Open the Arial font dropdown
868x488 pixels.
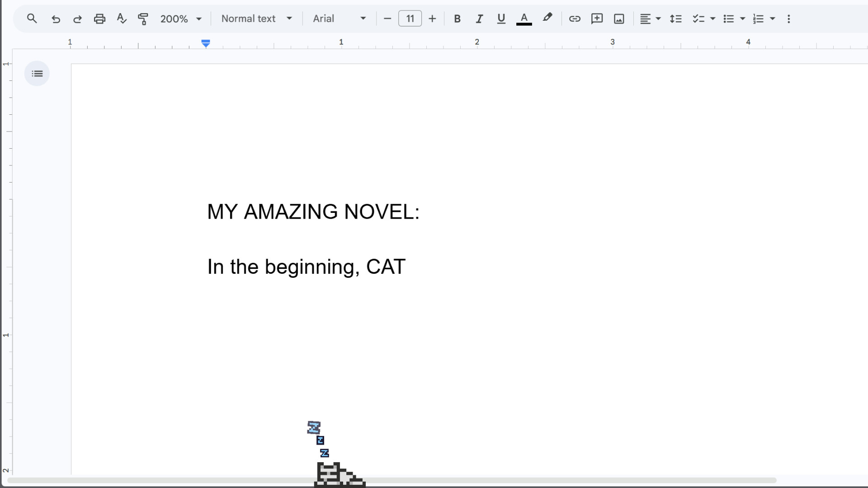pyautogui.click(x=339, y=19)
